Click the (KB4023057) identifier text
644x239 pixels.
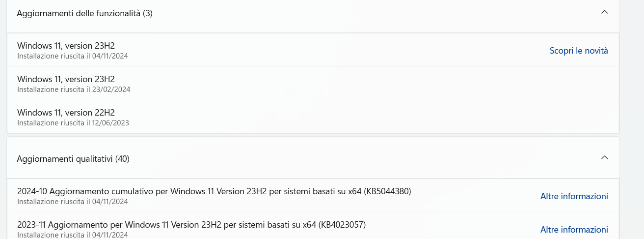tap(342, 225)
